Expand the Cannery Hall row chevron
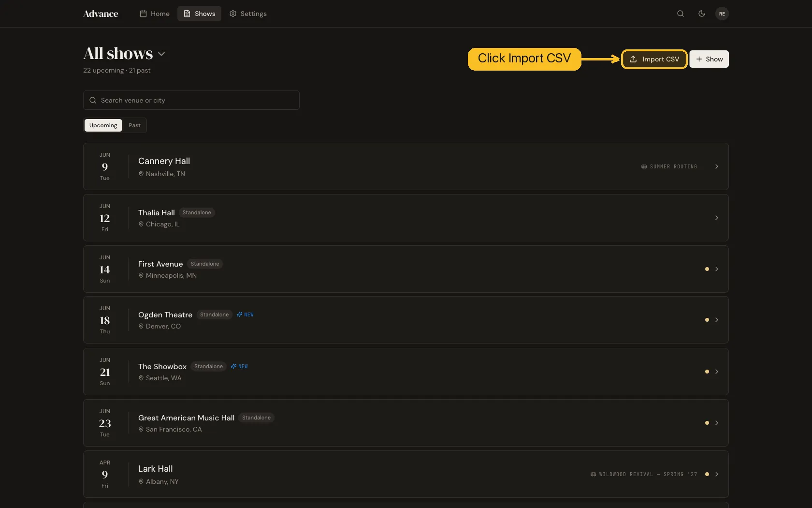The image size is (812, 508). [x=717, y=166]
